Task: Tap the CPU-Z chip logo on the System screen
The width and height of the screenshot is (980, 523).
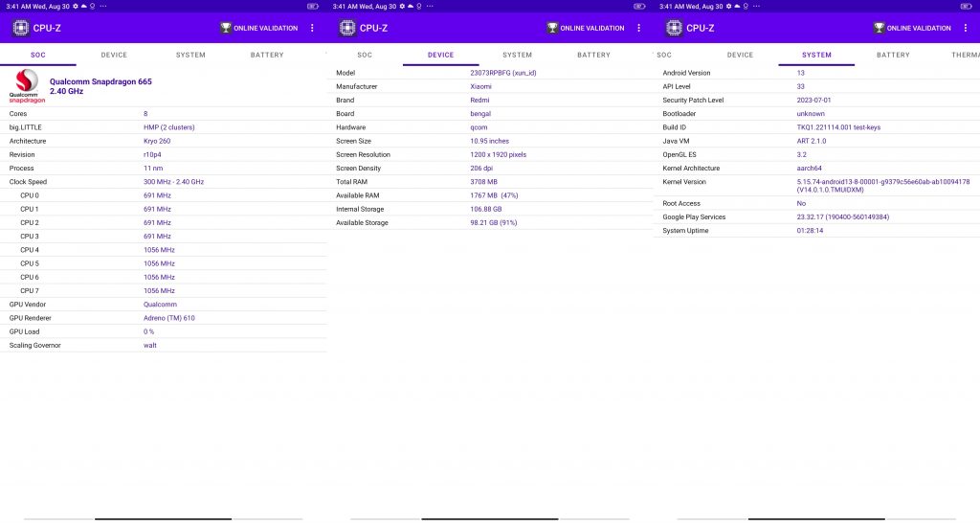Action: 674,28
